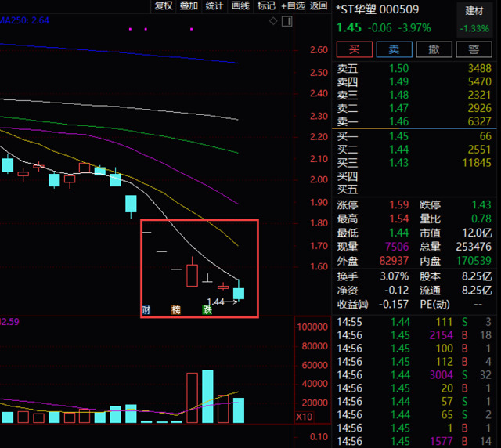Image resolution: width=501 pixels, height=448 pixels.
Task: Click the blue 财 marker on chart
Action: pos(146,309)
